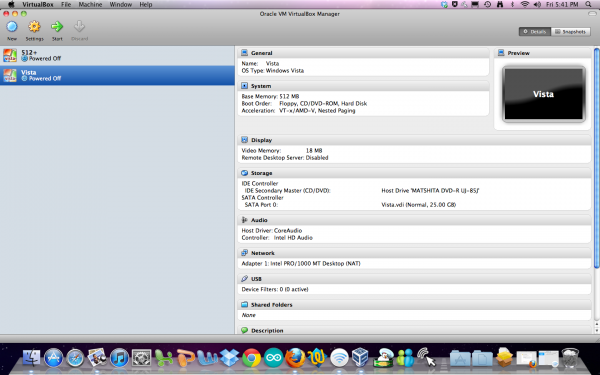Open the Display section header link
600x375 pixels.
(x=262, y=140)
